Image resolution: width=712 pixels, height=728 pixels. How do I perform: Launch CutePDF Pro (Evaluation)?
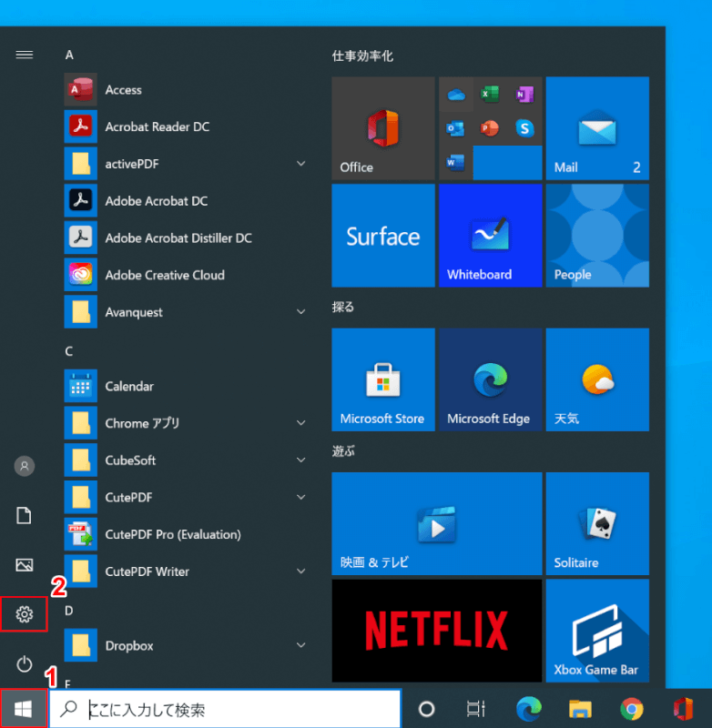click(x=186, y=534)
